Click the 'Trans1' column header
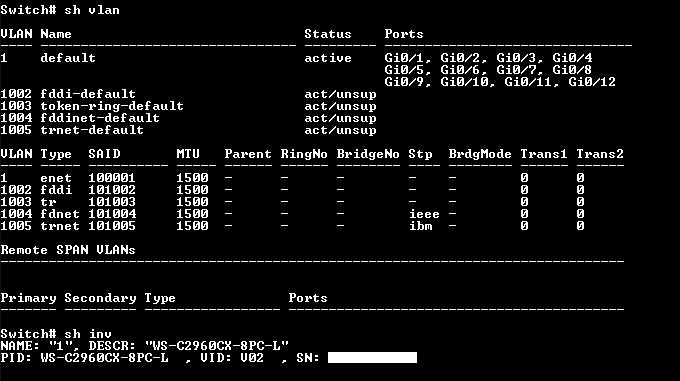The image size is (680, 381). pyautogui.click(x=544, y=154)
